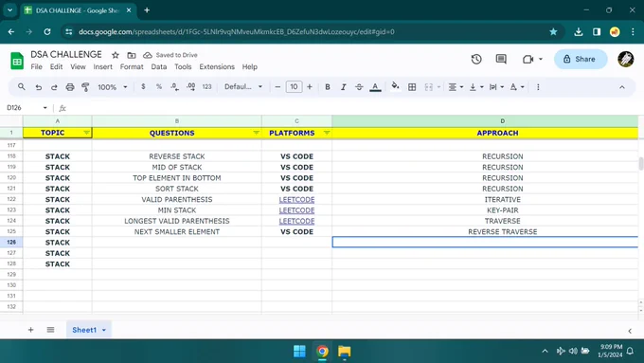Print the spreadsheet

70,87
